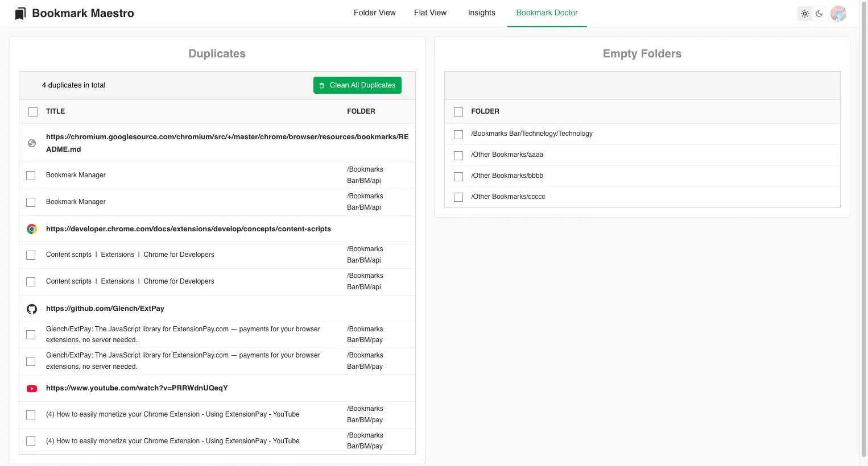Click the YouTube favicon beside youtube.com URL
This screenshot has height=466, width=868.
pos(32,389)
